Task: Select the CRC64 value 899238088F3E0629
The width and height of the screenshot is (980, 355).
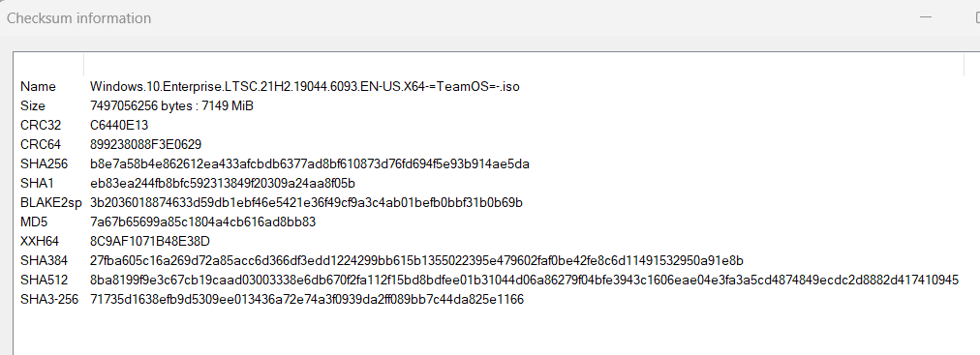Action: tap(145, 145)
